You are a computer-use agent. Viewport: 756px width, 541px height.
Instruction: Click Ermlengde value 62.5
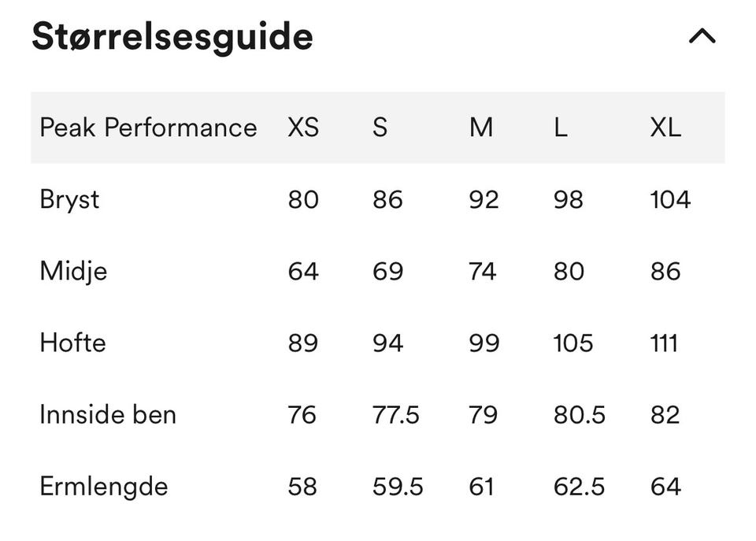[x=579, y=486]
